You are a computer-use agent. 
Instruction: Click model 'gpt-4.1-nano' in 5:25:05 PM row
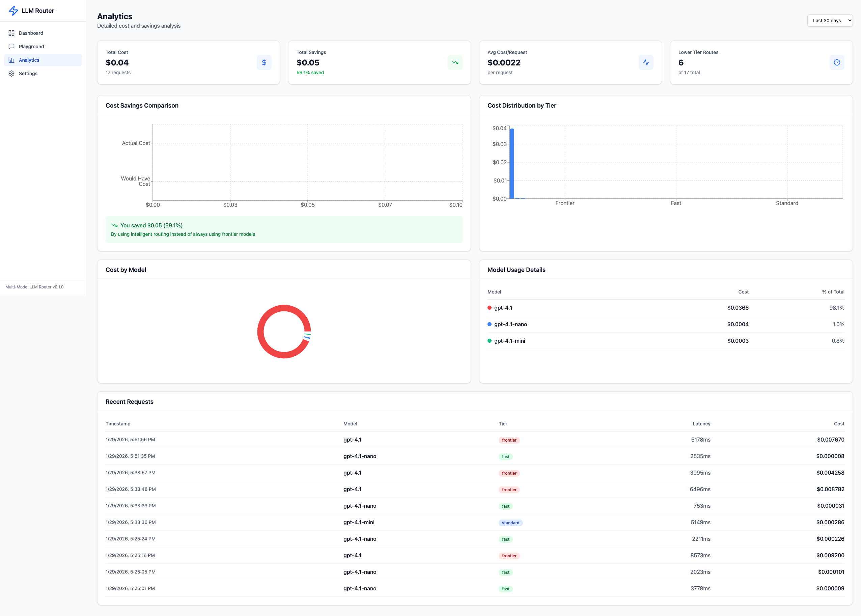click(360, 572)
